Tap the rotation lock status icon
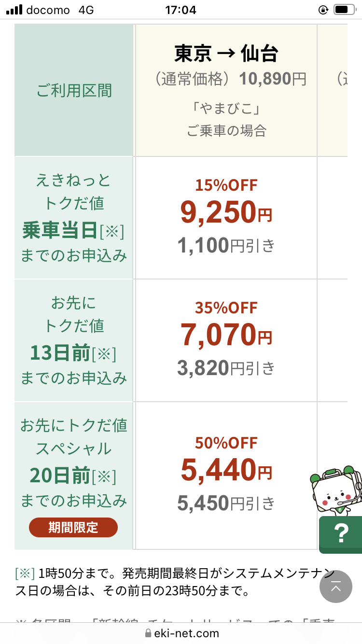Screen dimensions: 362x644 click(323, 10)
